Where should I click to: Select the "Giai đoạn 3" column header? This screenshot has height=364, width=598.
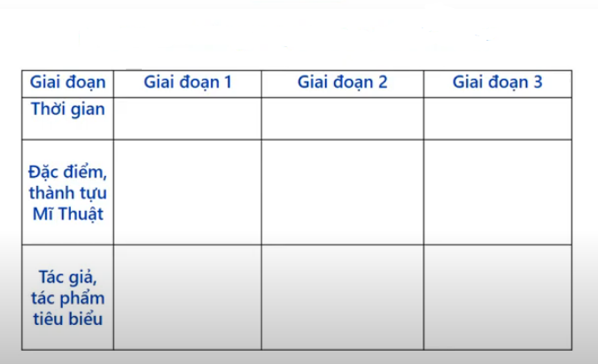(497, 82)
